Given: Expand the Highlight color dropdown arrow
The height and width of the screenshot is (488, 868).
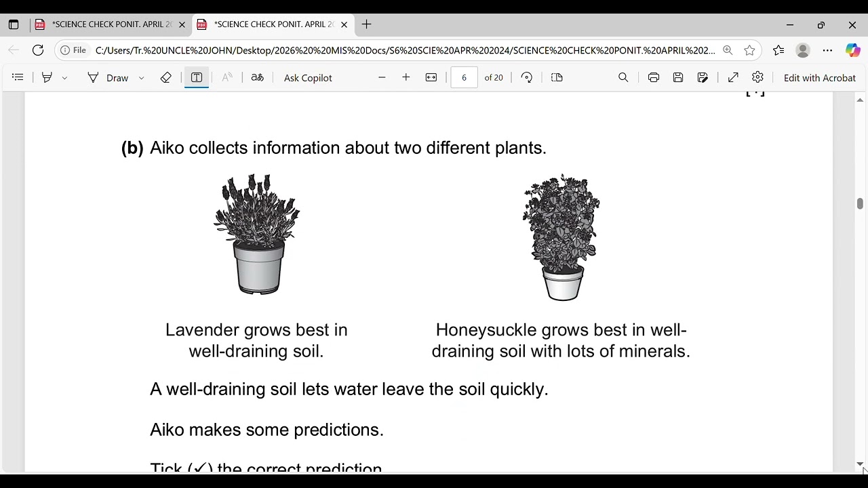Looking at the screenshot, I should [64, 79].
